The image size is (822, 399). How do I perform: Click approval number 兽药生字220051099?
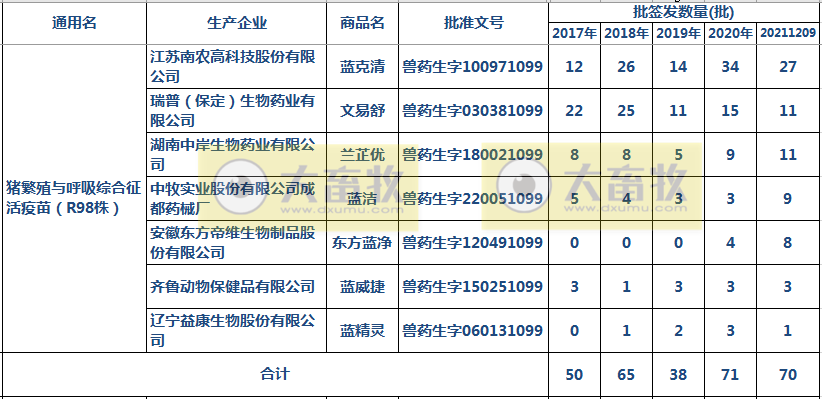click(472, 199)
